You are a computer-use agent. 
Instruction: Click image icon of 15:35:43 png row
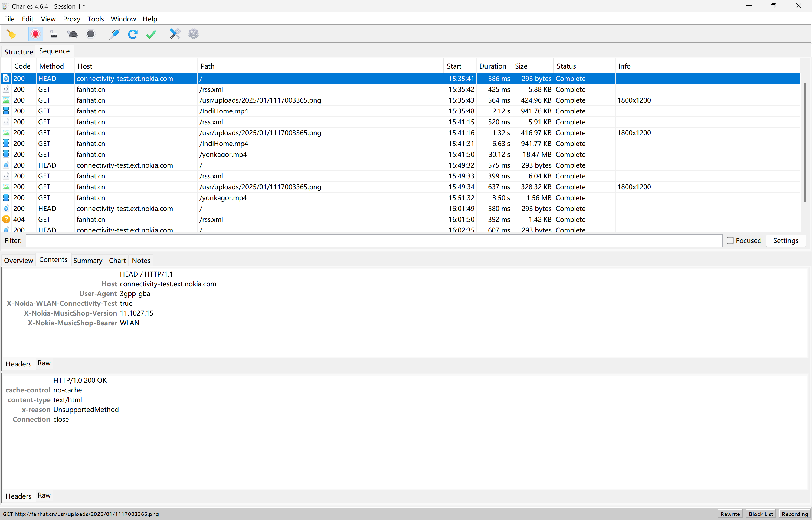(6, 100)
